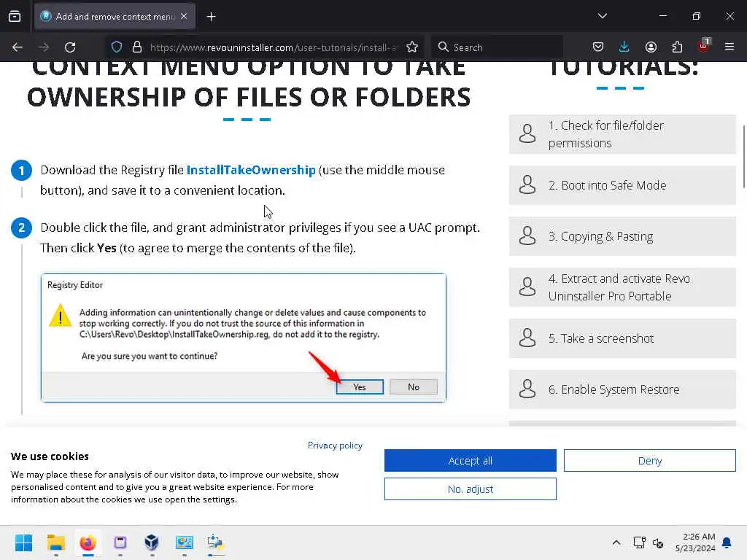Open the Windows Start menu
The height and width of the screenshot is (560, 747).
[x=23, y=542]
